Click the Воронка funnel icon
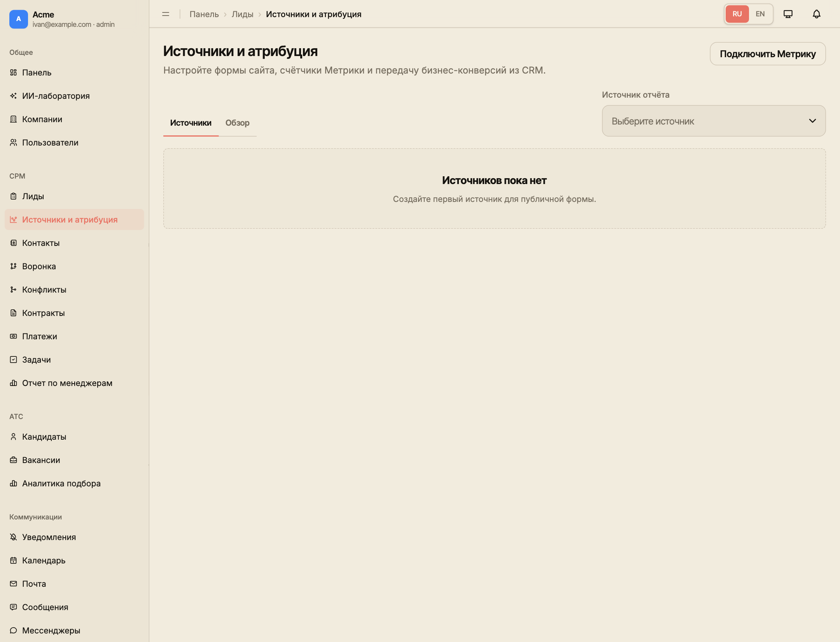Screen dimensions: 840x642 coord(13,266)
